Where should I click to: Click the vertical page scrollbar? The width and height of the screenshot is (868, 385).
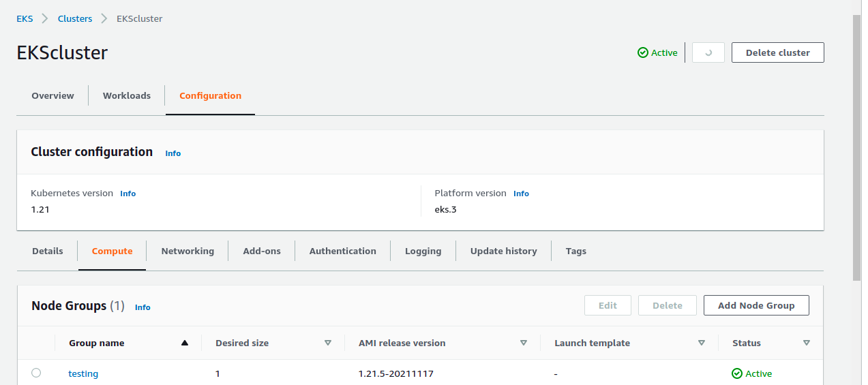856,147
